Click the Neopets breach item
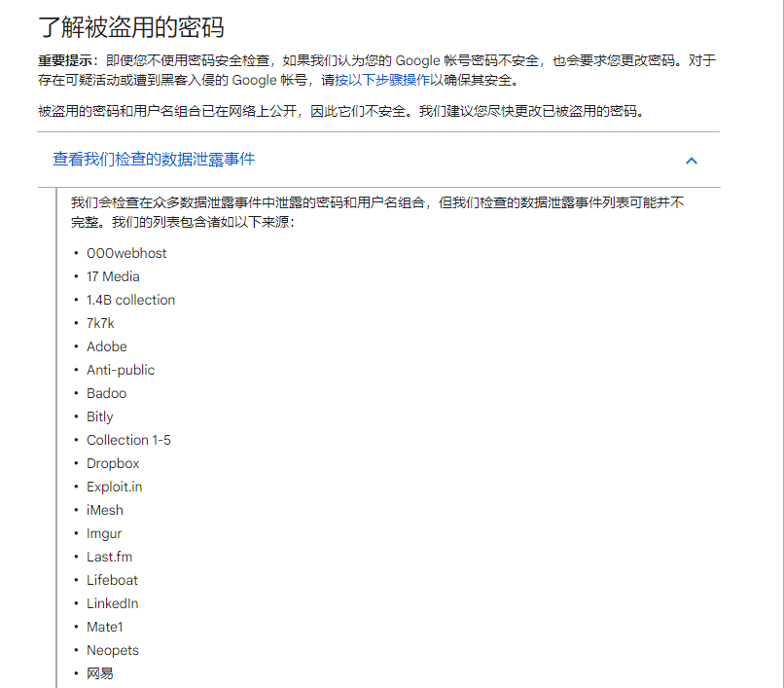 [x=112, y=650]
